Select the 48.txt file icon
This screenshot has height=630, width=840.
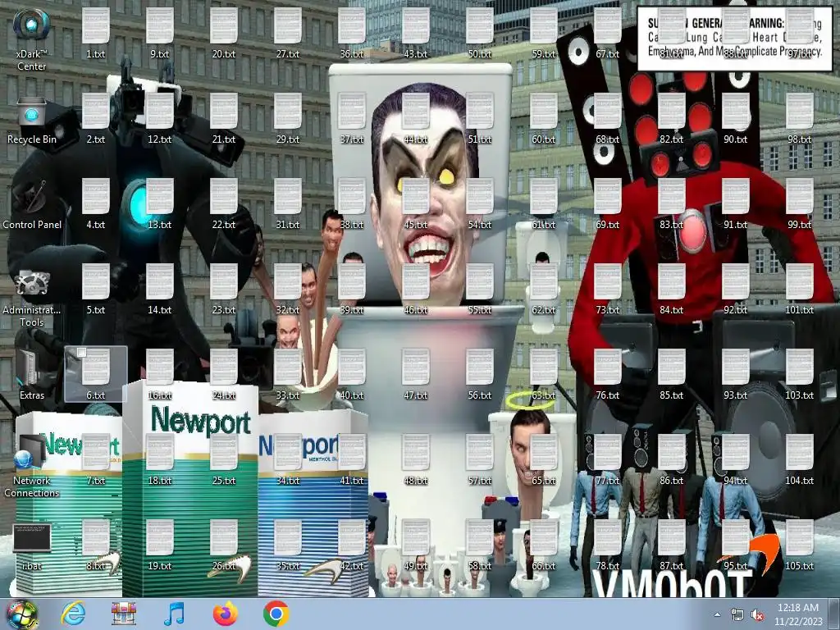(x=416, y=453)
